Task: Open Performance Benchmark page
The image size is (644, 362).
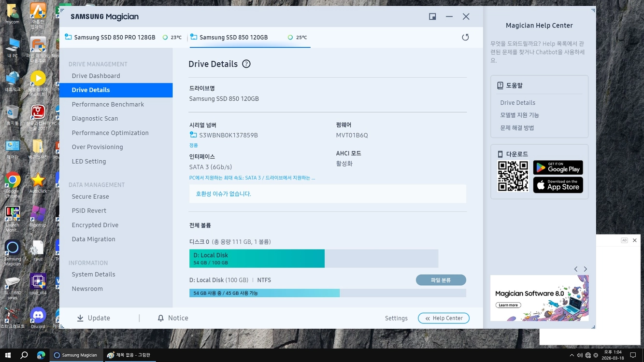Action: tap(108, 104)
